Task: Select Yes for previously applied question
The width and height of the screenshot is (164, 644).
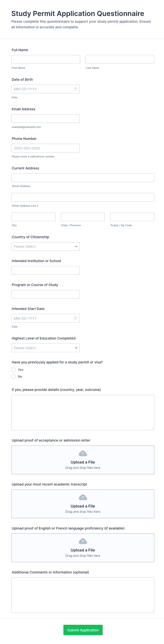Action: [x=14, y=370]
